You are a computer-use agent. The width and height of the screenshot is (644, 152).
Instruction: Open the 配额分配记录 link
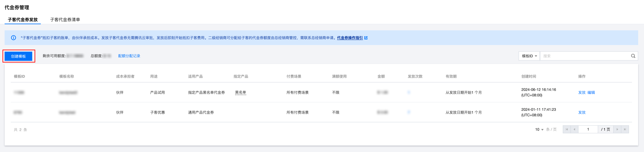pos(129,56)
